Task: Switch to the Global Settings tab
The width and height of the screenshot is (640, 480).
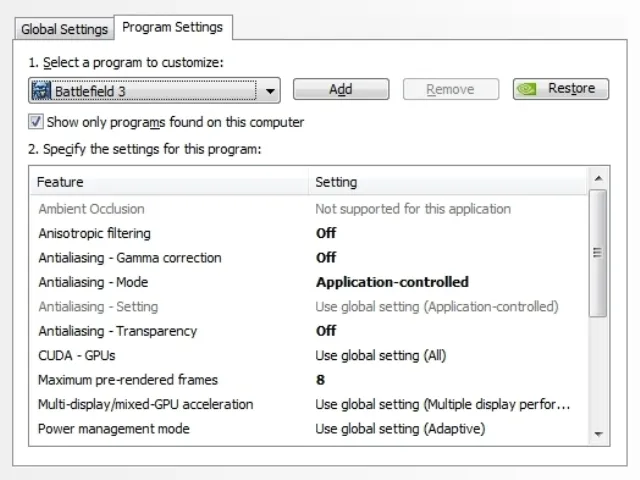Action: tap(64, 29)
